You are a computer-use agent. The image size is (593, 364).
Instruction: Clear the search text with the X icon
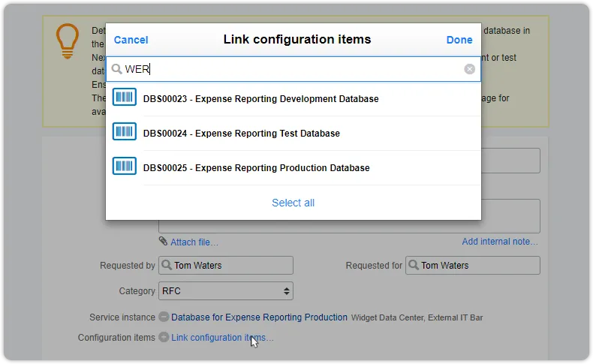tap(469, 69)
